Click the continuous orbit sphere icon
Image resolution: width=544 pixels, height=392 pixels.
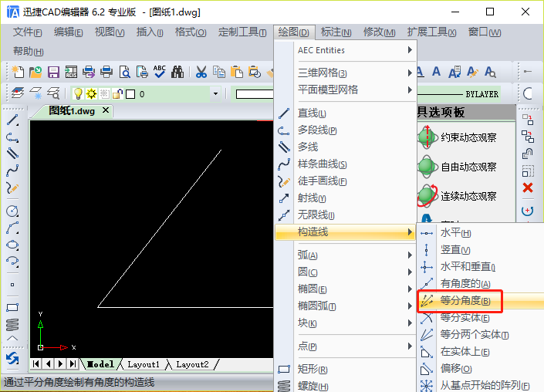[427, 196]
